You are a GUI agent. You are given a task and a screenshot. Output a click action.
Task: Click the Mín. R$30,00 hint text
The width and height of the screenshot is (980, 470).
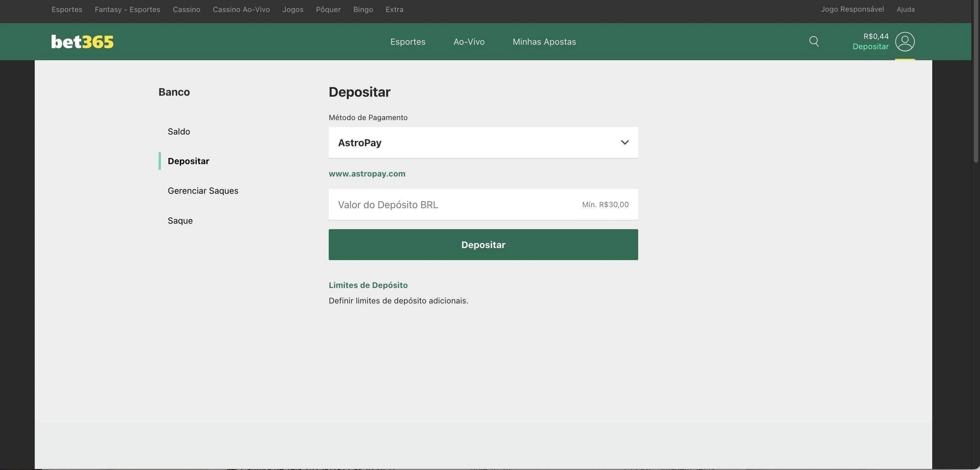tap(605, 204)
